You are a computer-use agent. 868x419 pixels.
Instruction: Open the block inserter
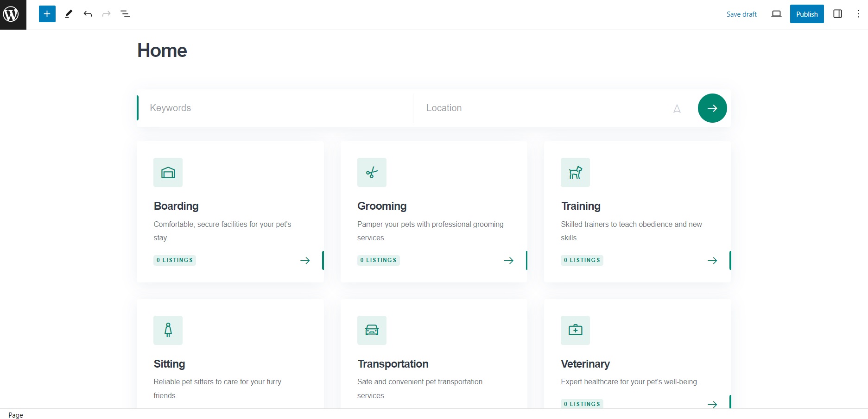tap(46, 14)
